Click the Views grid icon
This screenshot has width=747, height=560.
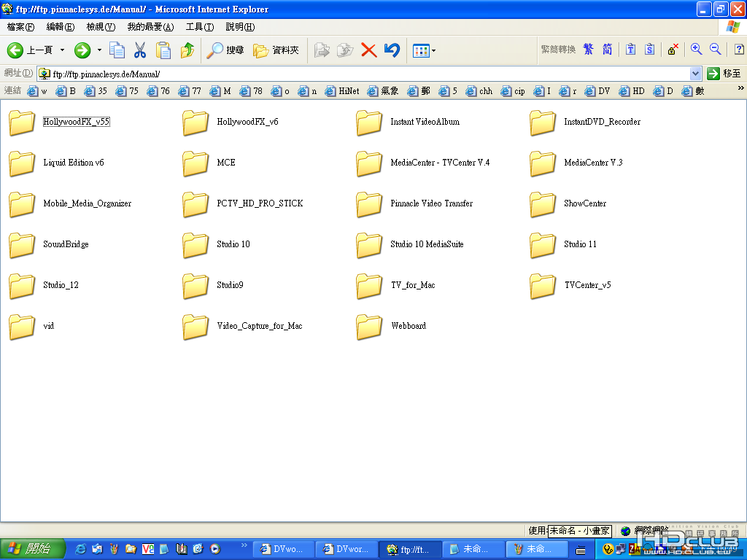point(421,50)
